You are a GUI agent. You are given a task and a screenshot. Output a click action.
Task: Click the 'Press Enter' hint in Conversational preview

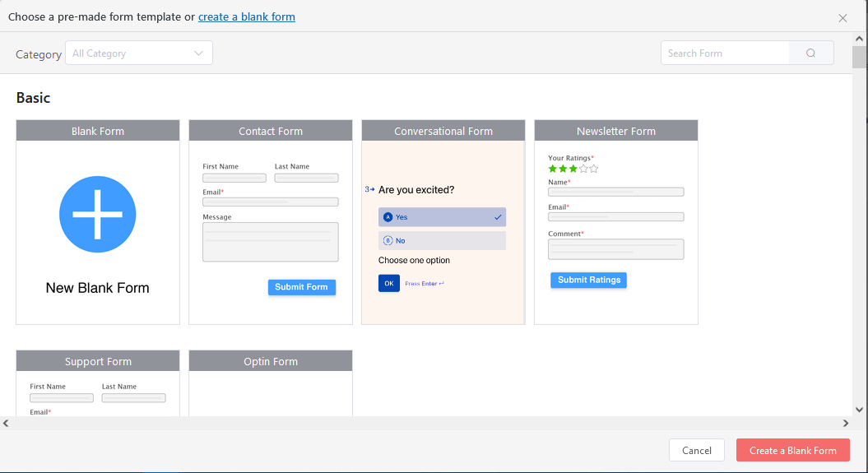pyautogui.click(x=424, y=283)
